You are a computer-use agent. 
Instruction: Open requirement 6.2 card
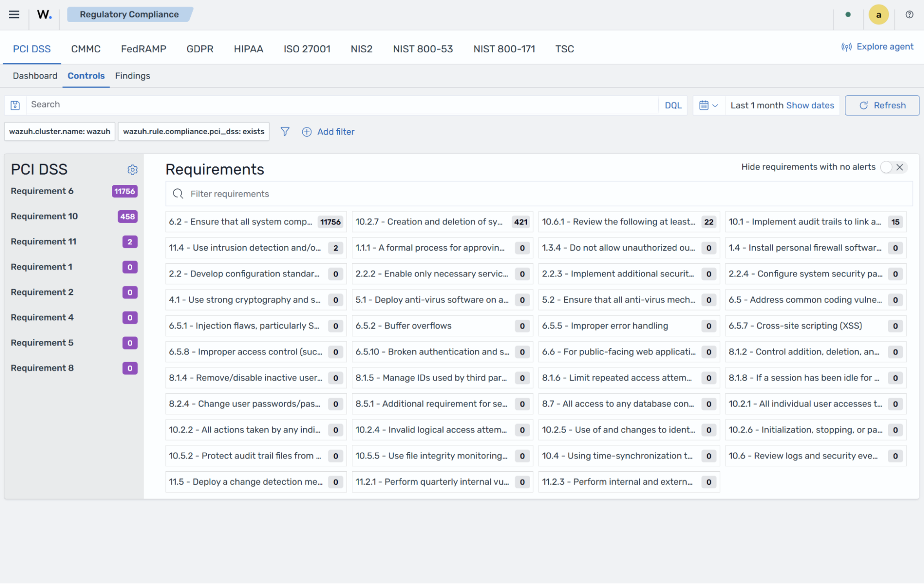[256, 222]
